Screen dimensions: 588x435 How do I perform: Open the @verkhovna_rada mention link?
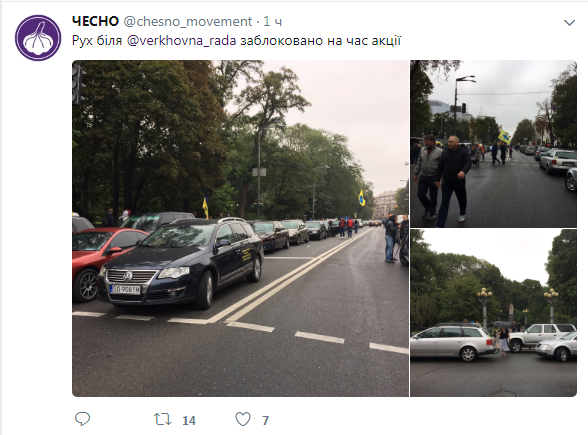[x=182, y=40]
